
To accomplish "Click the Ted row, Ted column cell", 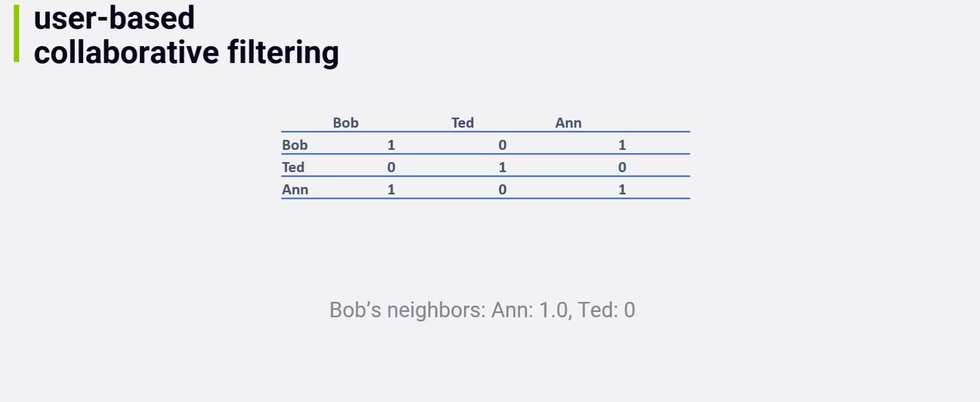I will point(502,167).
